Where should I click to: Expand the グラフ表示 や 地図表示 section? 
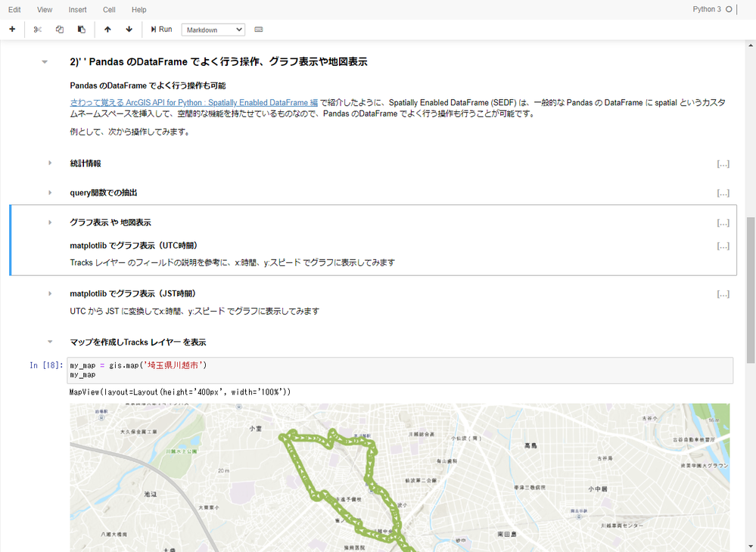50,222
